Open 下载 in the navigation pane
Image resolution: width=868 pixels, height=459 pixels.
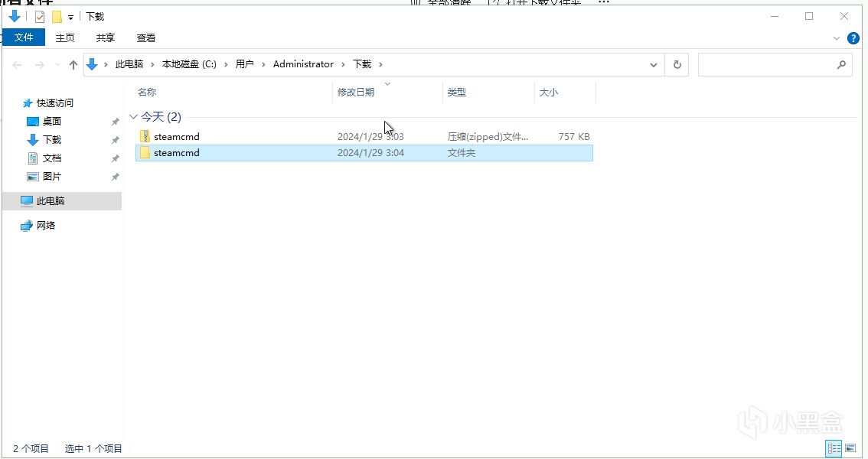point(52,139)
